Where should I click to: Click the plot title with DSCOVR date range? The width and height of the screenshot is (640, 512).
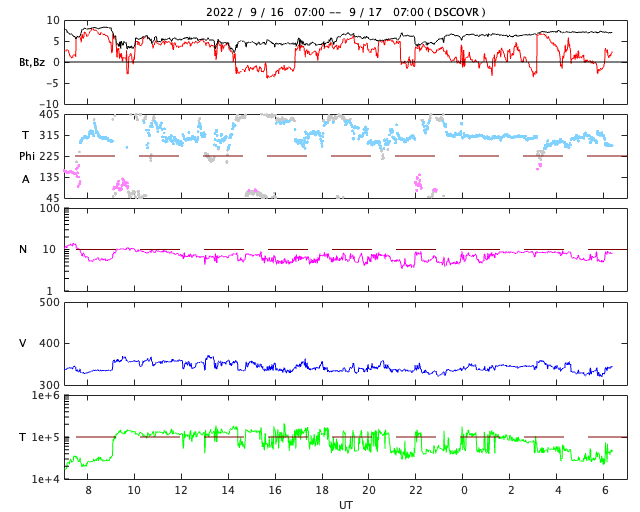pos(346,12)
